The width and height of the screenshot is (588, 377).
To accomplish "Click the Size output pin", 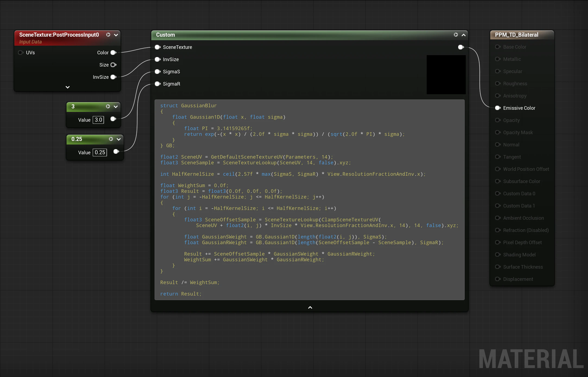I will click(x=113, y=65).
